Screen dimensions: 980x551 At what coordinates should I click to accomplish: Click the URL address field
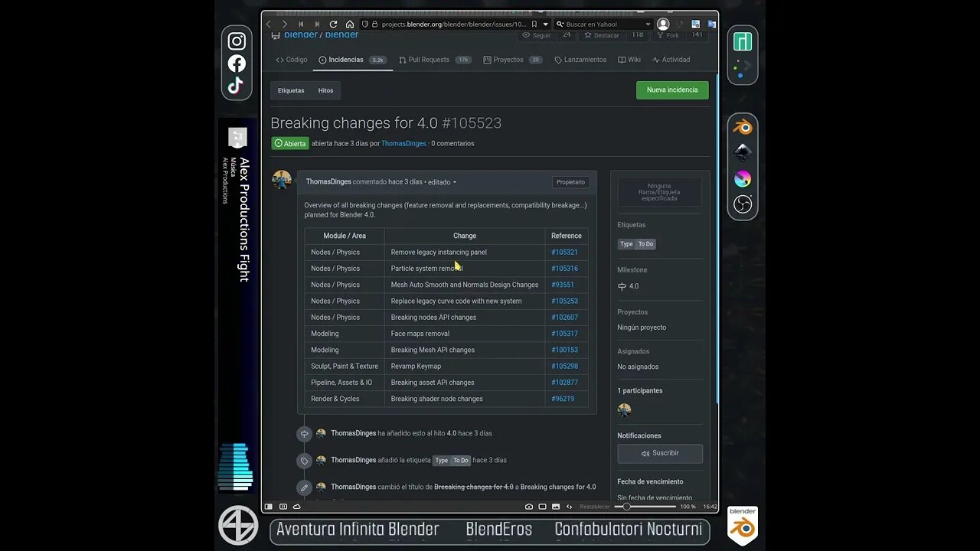pos(454,24)
